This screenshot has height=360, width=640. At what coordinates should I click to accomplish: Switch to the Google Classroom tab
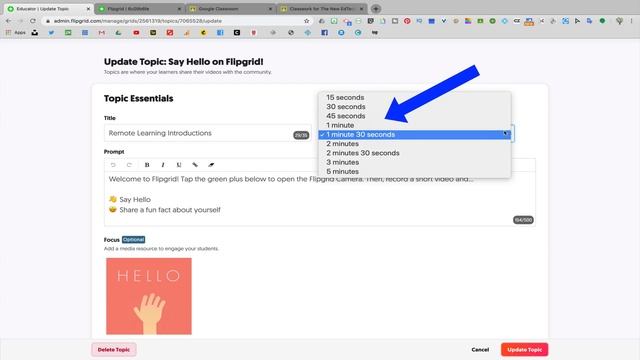(x=231, y=9)
